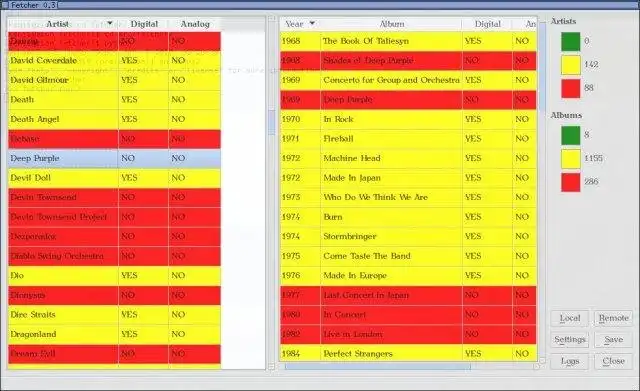The image size is (640, 391).
Task: Select the Fireball album row
Action: pyautogui.click(x=409, y=139)
